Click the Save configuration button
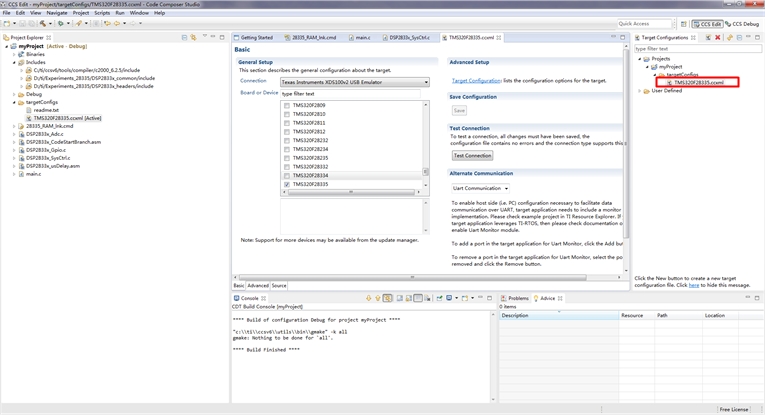The width and height of the screenshot is (765, 415). click(459, 111)
